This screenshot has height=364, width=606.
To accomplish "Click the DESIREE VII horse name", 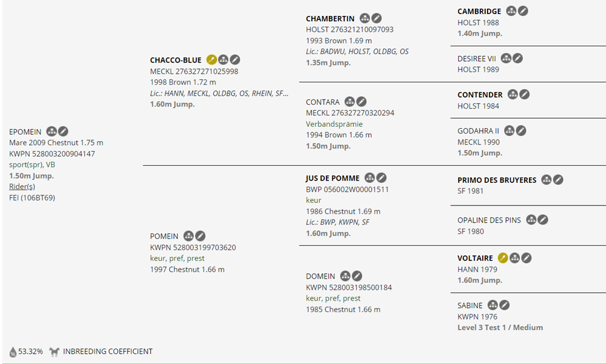I will tap(477, 59).
